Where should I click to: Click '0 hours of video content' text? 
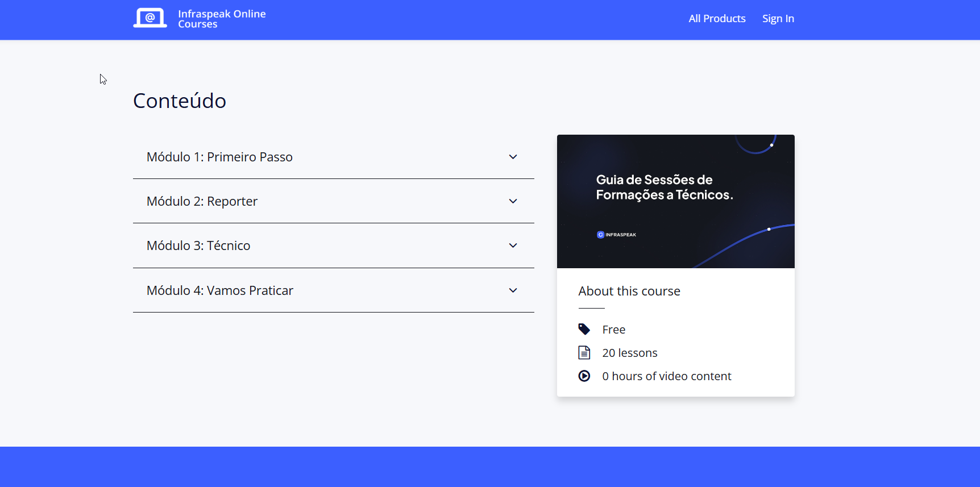pos(667,376)
